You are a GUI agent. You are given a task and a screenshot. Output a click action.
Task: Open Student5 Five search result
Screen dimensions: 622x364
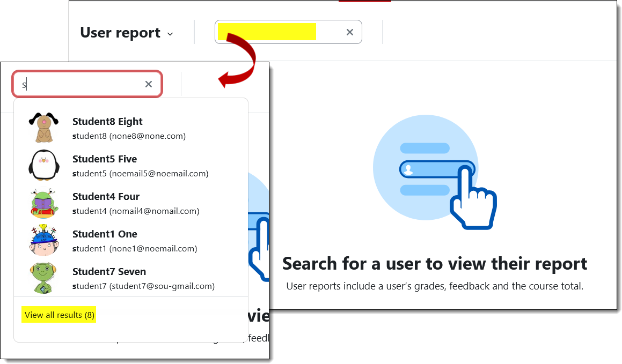pyautogui.click(x=131, y=166)
